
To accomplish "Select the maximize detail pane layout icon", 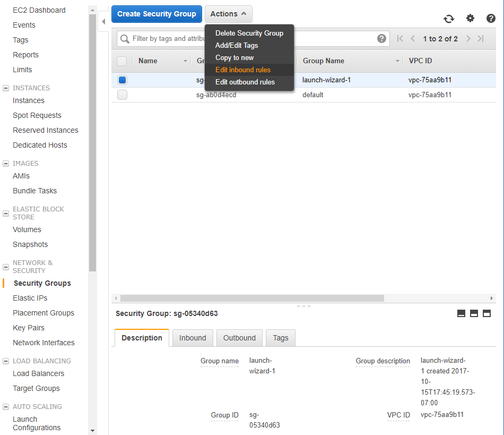I will [x=487, y=313].
